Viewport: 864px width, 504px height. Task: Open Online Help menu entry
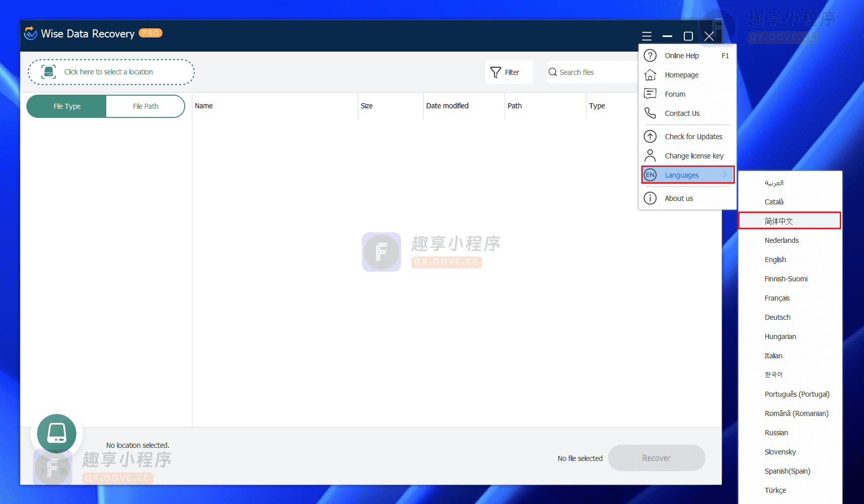687,56
